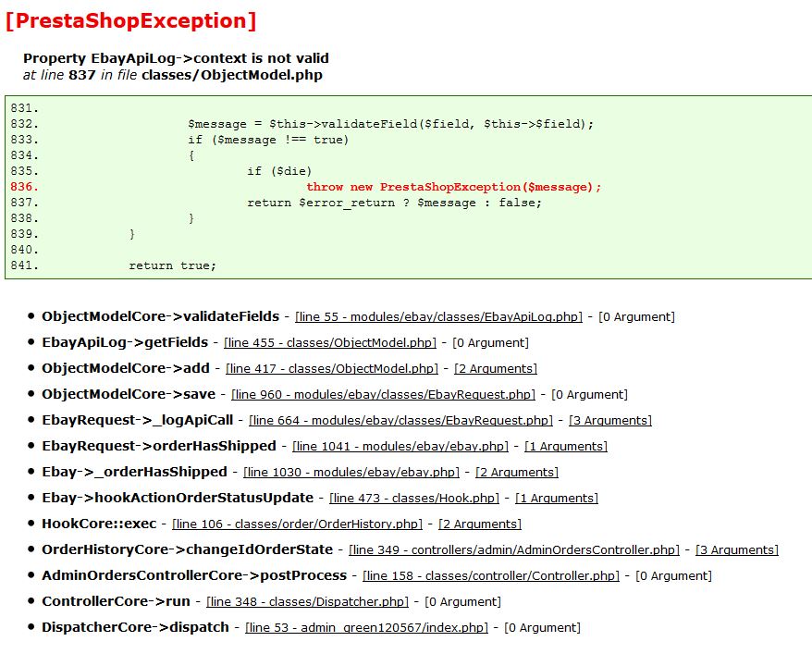Expand 2 Arguments for Ebay->_orderHasShipped
The image size is (812, 666).
[x=517, y=473]
